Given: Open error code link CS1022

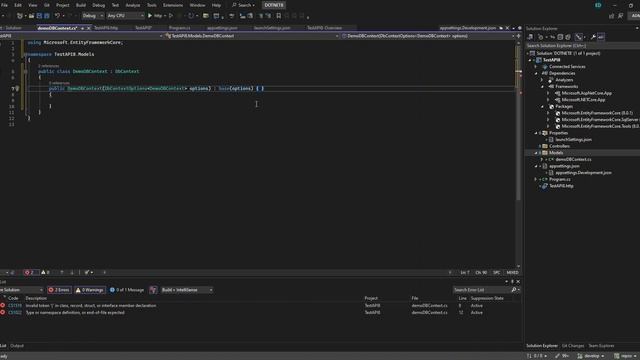Looking at the screenshot, I should pyautogui.click(x=15, y=313).
